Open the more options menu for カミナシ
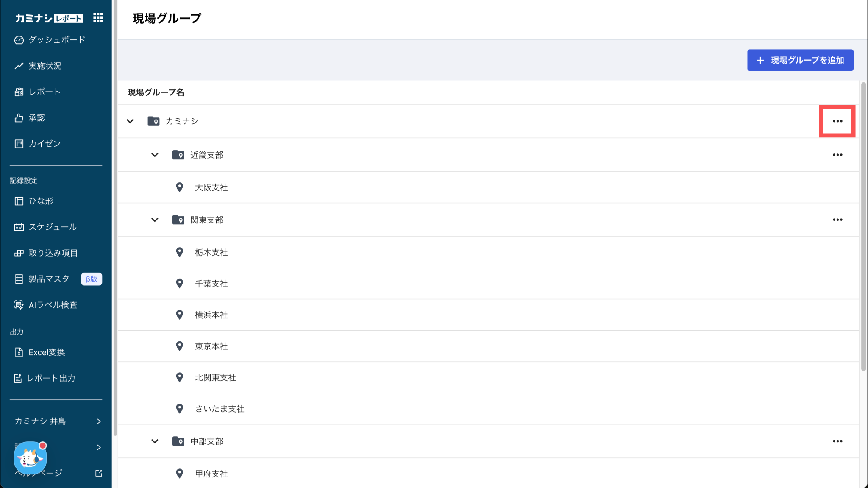Viewport: 868px width, 488px height. click(x=837, y=121)
